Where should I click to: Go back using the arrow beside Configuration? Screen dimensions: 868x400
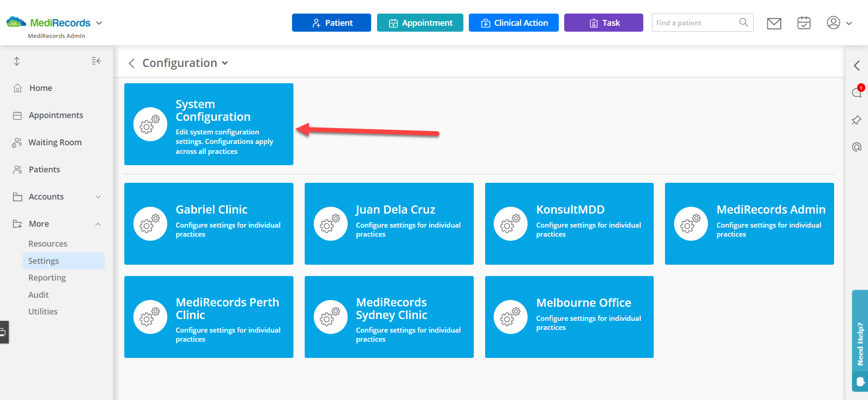point(132,63)
